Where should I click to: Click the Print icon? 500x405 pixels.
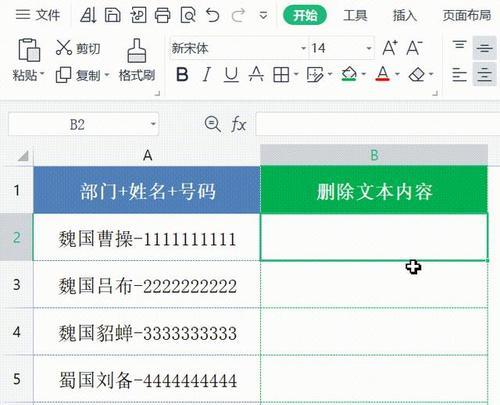coord(162,15)
